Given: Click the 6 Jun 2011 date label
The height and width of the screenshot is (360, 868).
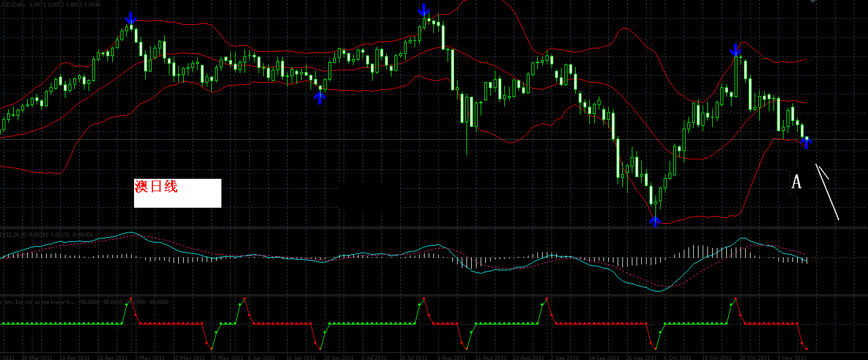Looking at the screenshot, I should pyautogui.click(x=262, y=357).
